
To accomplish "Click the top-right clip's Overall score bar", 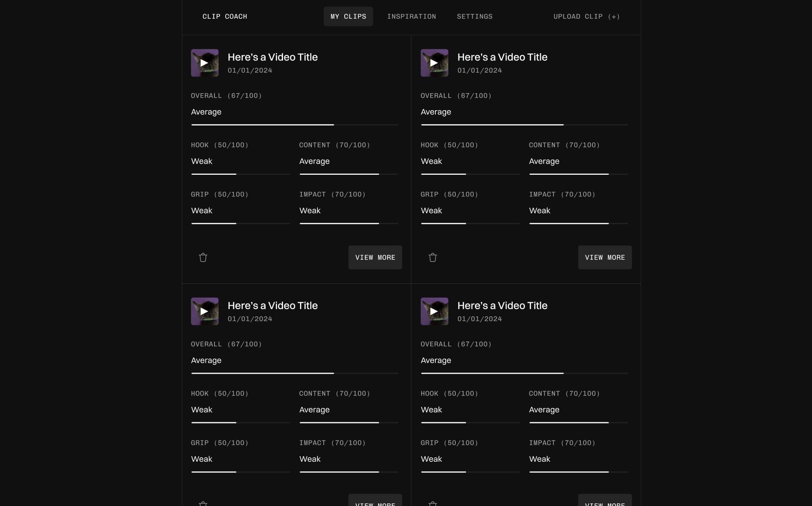I will click(524, 125).
